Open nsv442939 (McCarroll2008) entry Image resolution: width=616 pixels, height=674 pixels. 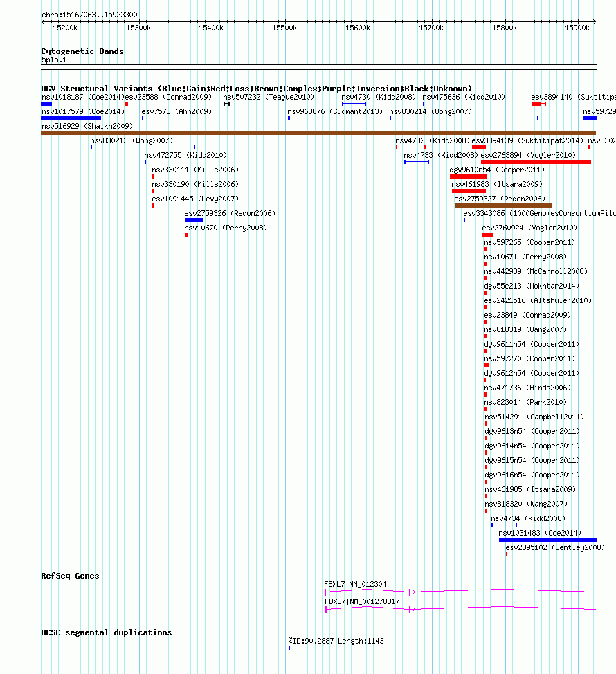click(x=536, y=272)
